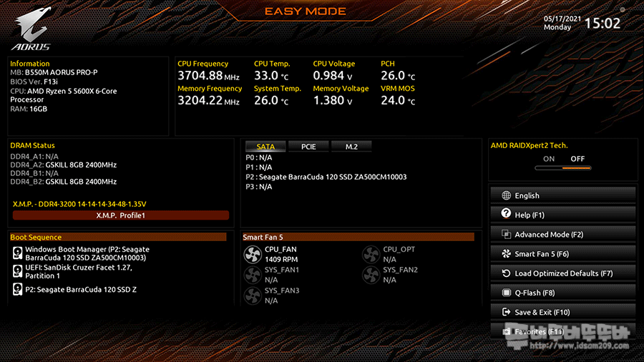Launch Q-Flash (F8)
This screenshot has width=644, height=362.
pyautogui.click(x=562, y=293)
